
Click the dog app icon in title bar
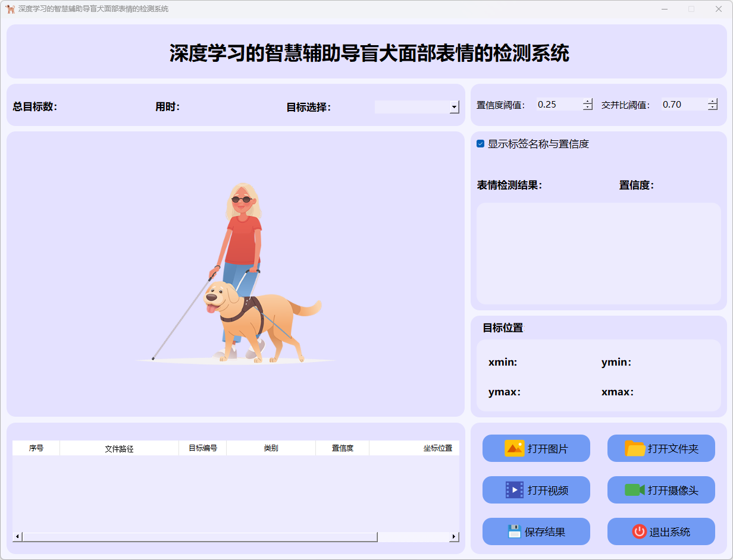click(x=10, y=9)
